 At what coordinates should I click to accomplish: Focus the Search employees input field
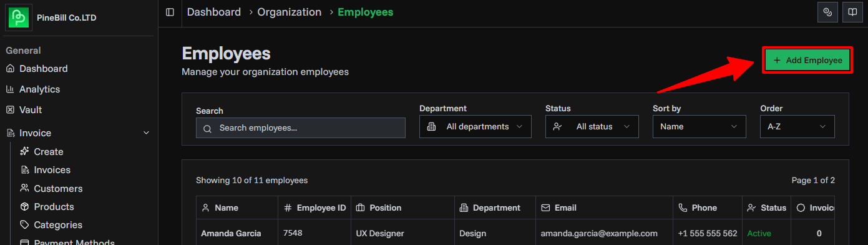[x=301, y=128]
